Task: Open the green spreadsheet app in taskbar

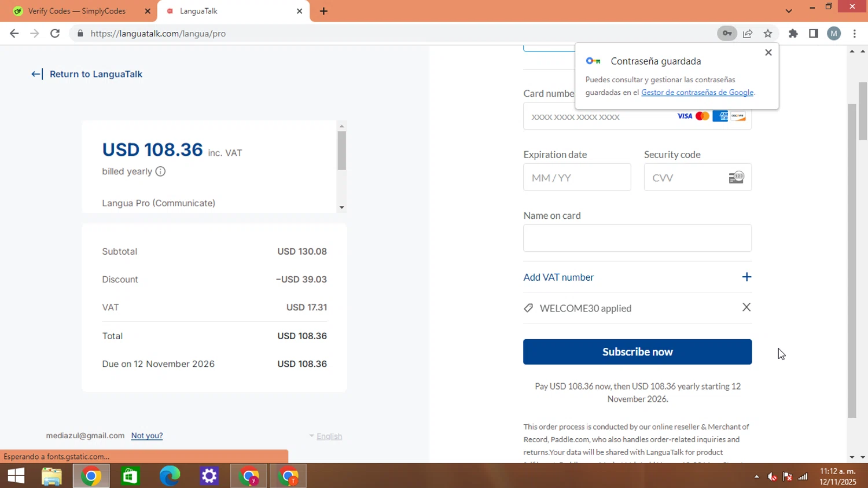Action: coord(130,476)
